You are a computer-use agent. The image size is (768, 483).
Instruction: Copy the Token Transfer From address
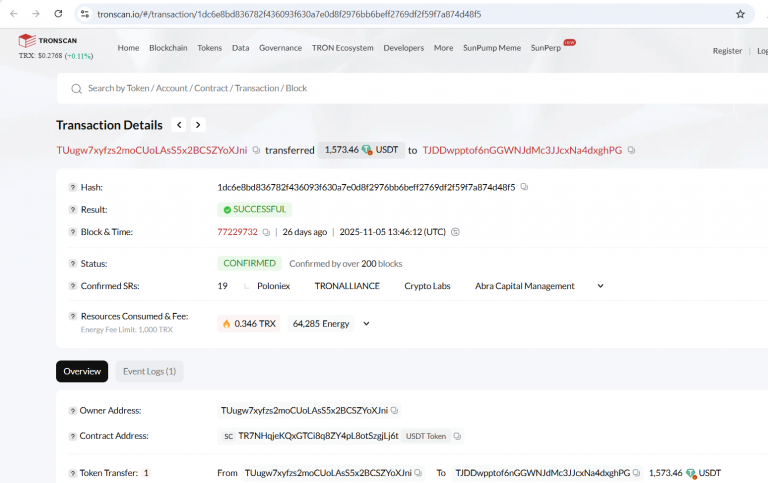418,473
